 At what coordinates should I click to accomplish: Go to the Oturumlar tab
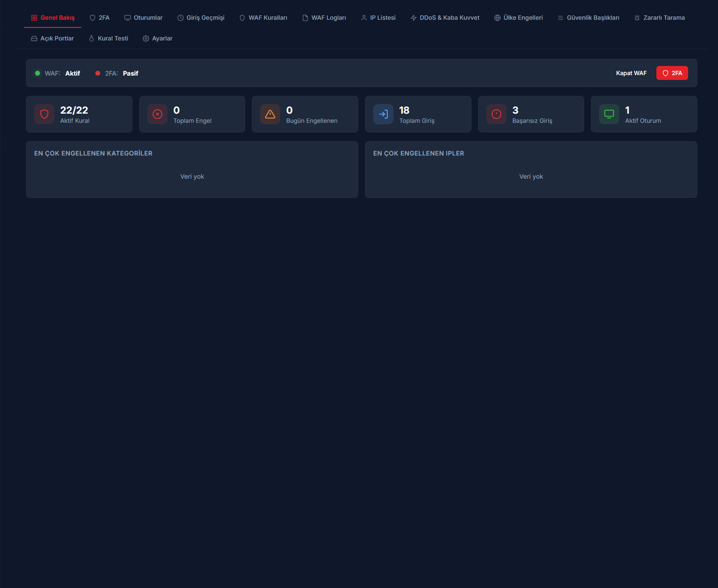click(144, 18)
